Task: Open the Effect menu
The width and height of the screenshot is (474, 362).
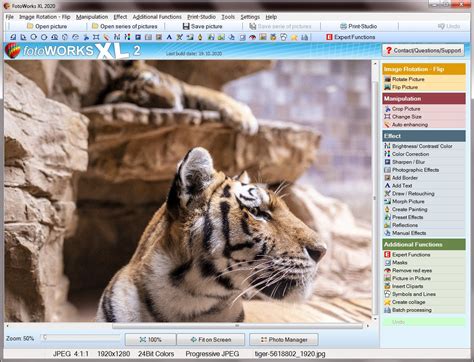Action: 120,17
